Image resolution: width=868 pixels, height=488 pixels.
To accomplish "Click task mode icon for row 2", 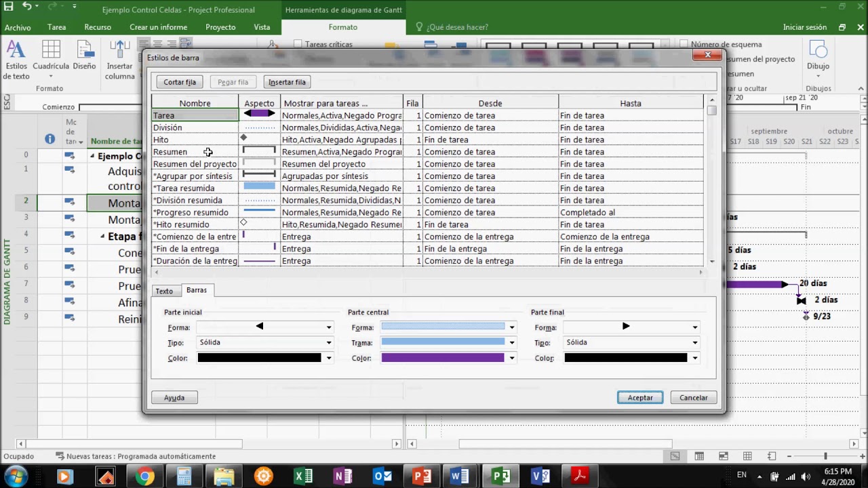I will (69, 201).
